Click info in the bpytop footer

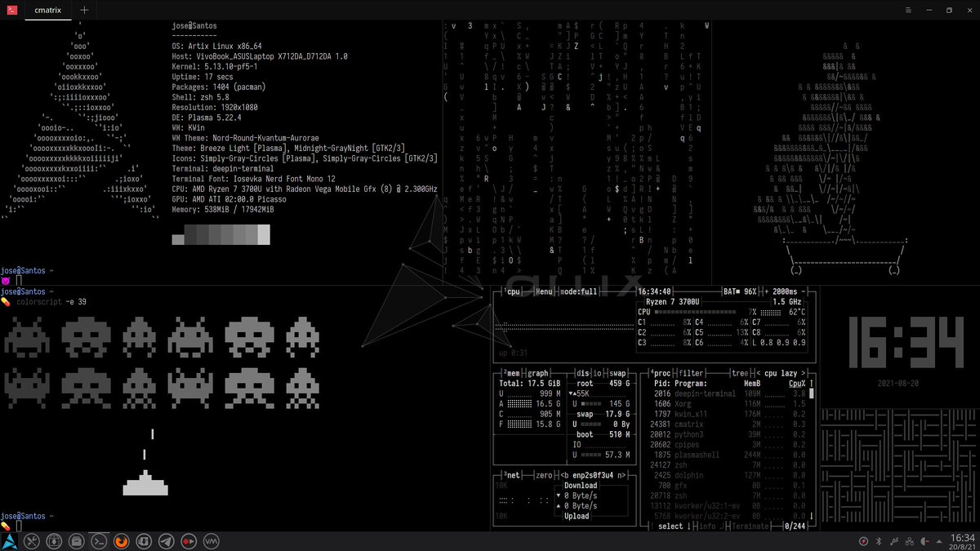(x=710, y=526)
